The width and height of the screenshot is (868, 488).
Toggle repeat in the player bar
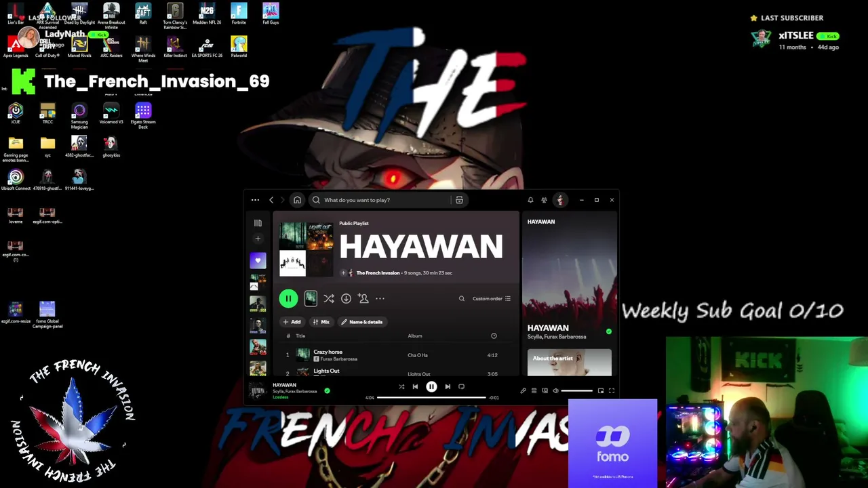pos(461,386)
